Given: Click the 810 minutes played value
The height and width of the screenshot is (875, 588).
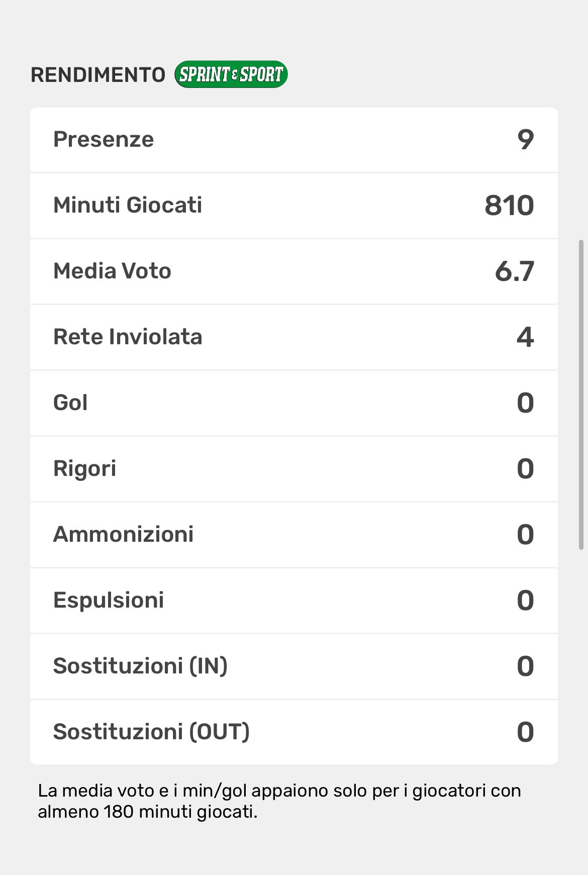Looking at the screenshot, I should (509, 206).
